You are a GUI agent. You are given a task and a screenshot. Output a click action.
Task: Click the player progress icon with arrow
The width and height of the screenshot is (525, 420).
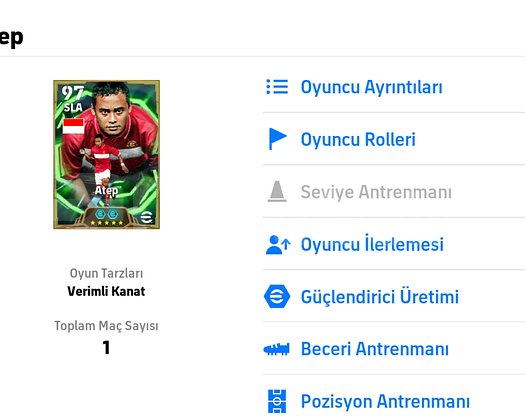[x=278, y=245]
